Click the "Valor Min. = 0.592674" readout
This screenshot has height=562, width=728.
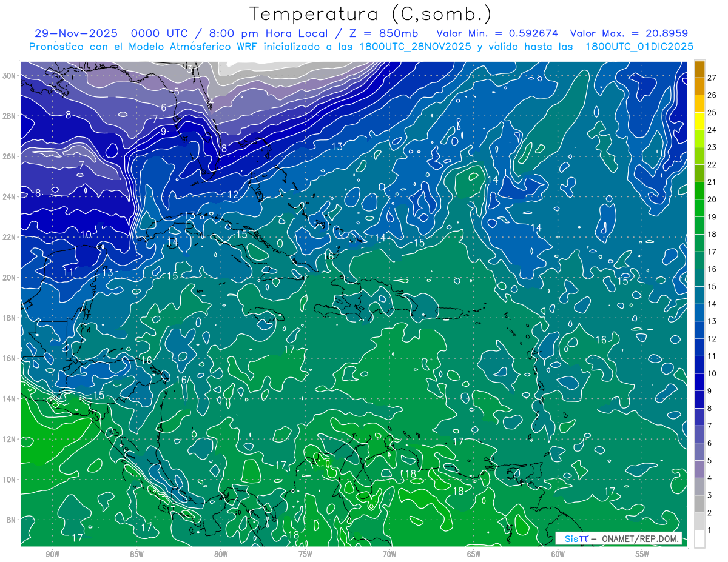(498, 34)
